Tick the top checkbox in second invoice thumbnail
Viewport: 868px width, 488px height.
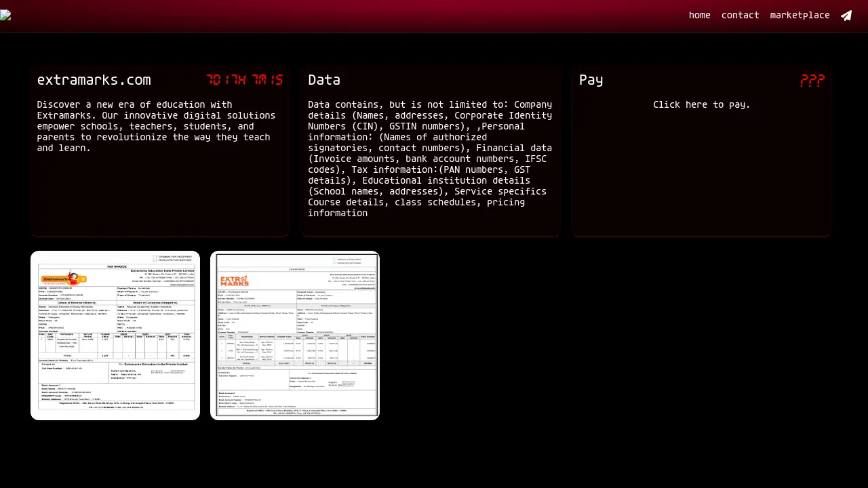[335, 259]
